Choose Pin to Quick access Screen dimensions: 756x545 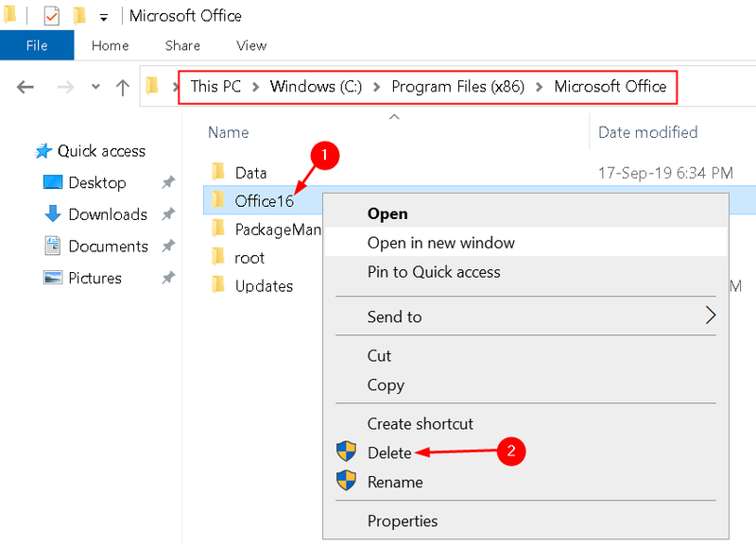click(525, 272)
